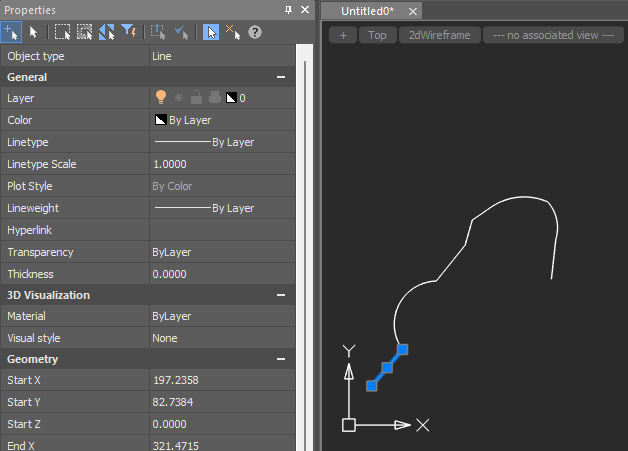
Task: Click the no associated view button
Action: coord(553,35)
